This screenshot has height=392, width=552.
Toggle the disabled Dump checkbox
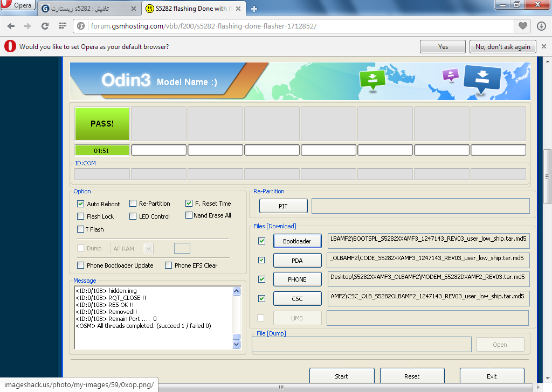click(81, 248)
